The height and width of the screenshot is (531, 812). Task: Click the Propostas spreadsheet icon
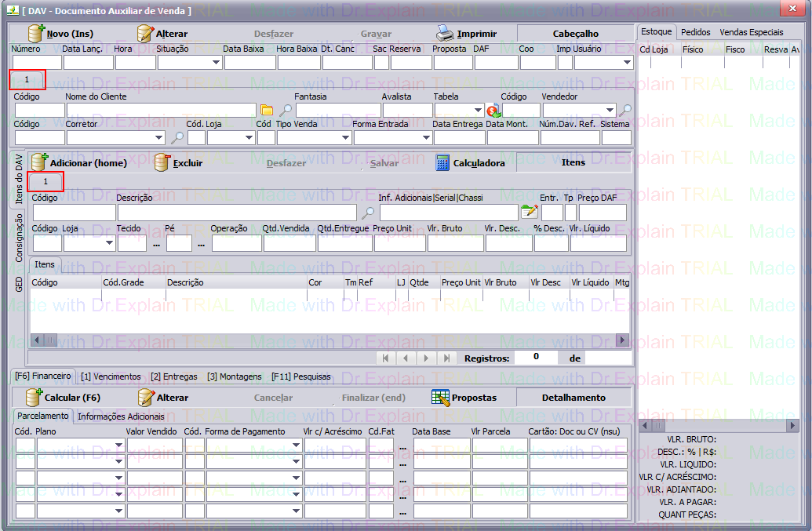(440, 397)
